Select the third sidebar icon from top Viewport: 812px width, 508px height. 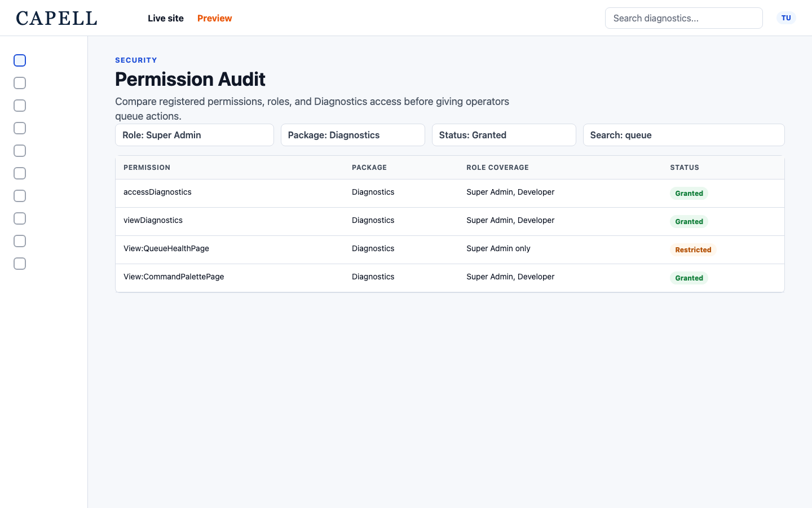(20, 106)
